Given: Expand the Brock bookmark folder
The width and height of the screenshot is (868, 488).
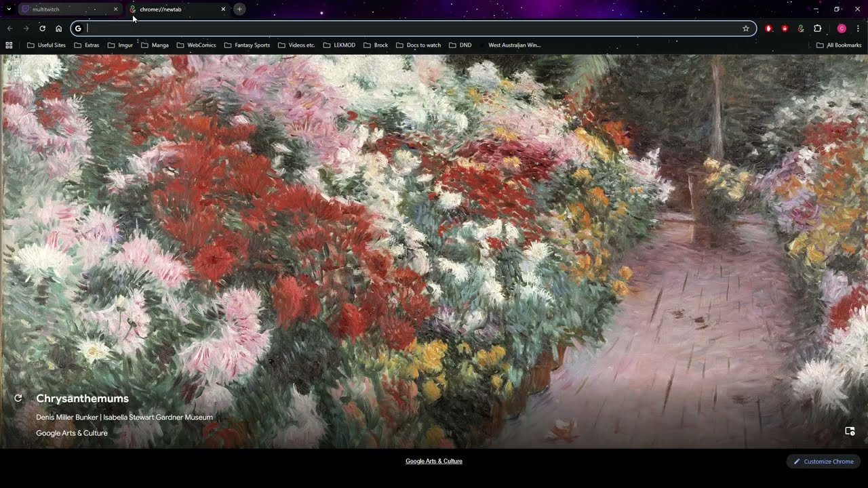Looking at the screenshot, I should point(376,45).
